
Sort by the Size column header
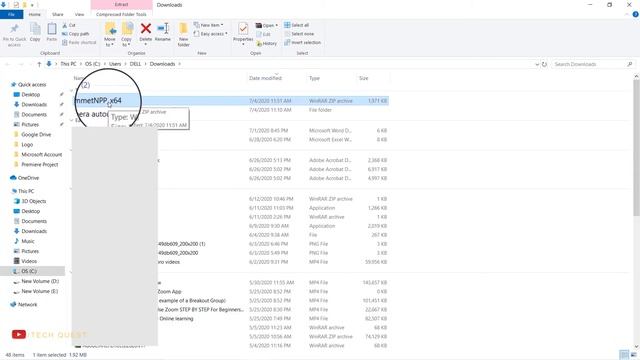[364, 78]
